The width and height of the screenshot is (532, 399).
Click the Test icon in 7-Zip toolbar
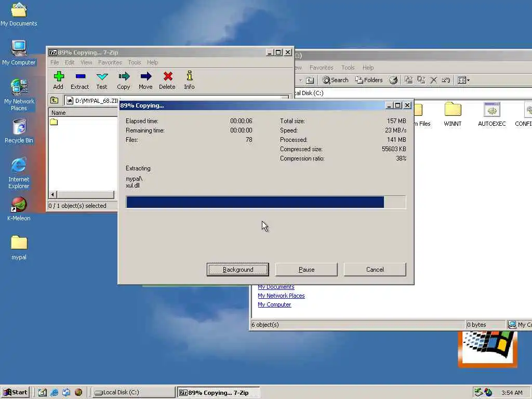pyautogui.click(x=102, y=81)
